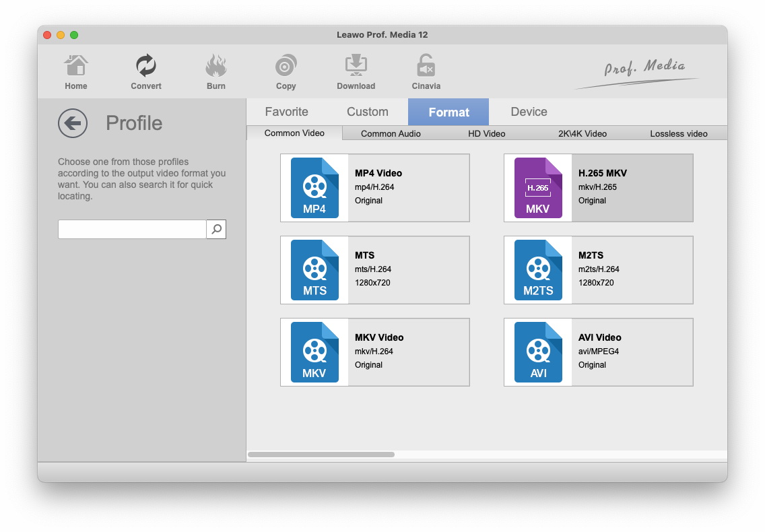
Task: Click the horizontal scrollbar under profiles
Action: tap(321, 455)
